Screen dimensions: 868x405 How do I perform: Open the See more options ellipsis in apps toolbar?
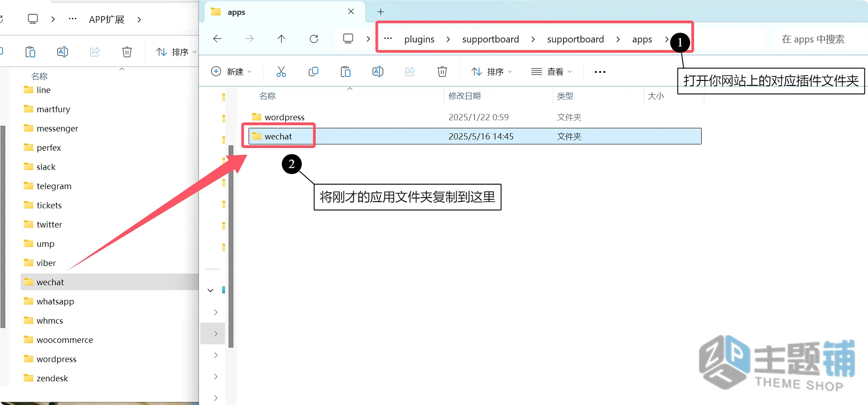pos(600,72)
